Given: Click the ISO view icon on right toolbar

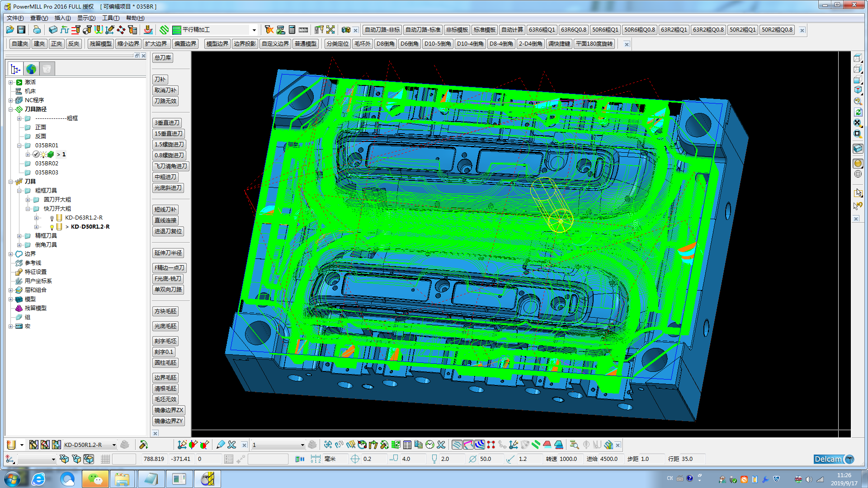Looking at the screenshot, I should point(858,90).
